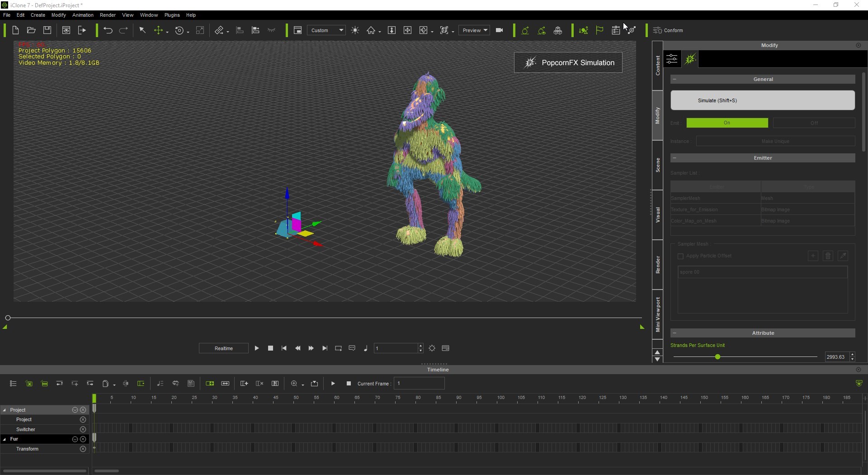The height and width of the screenshot is (475, 868).
Task: Click the Make Unique button
Action: tap(775, 141)
